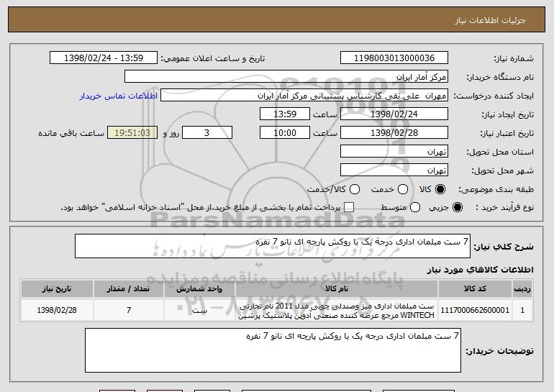Click the remaining days field showing 3
The height and width of the screenshot is (392, 554).
point(207,133)
